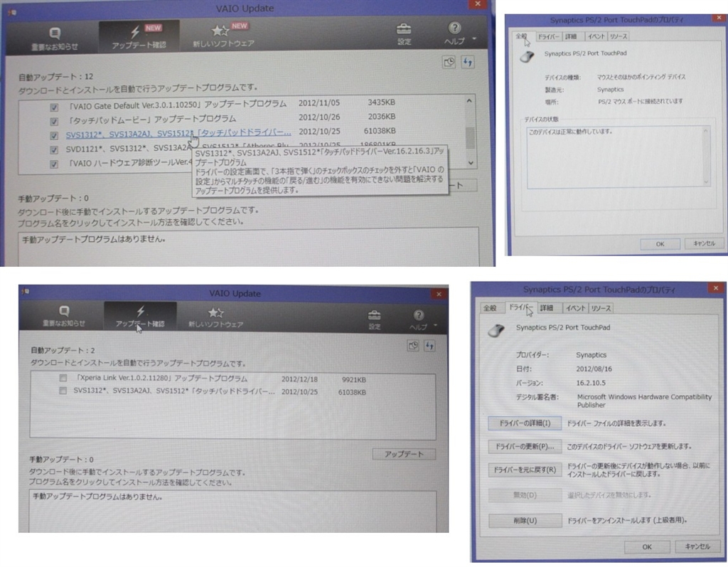728x567 pixels.
Task: Open 重要なお知らせ in VAIO Update listing 12 auto-updates
Action: pos(55,38)
